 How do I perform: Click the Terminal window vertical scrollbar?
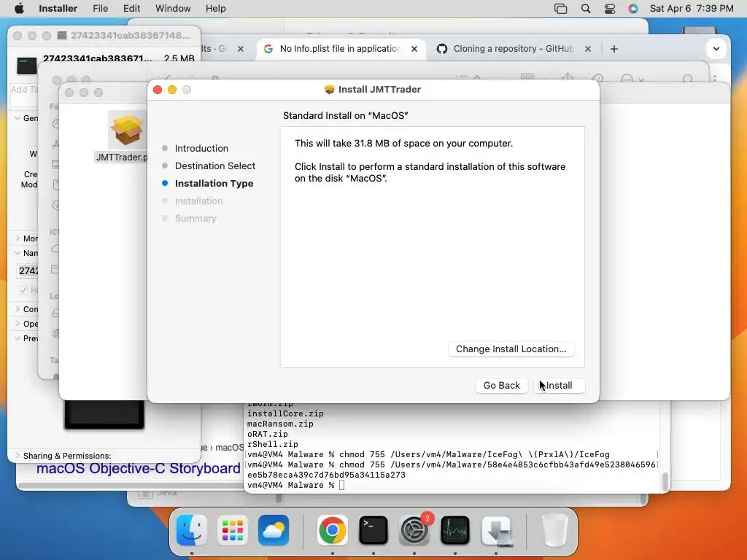click(665, 481)
